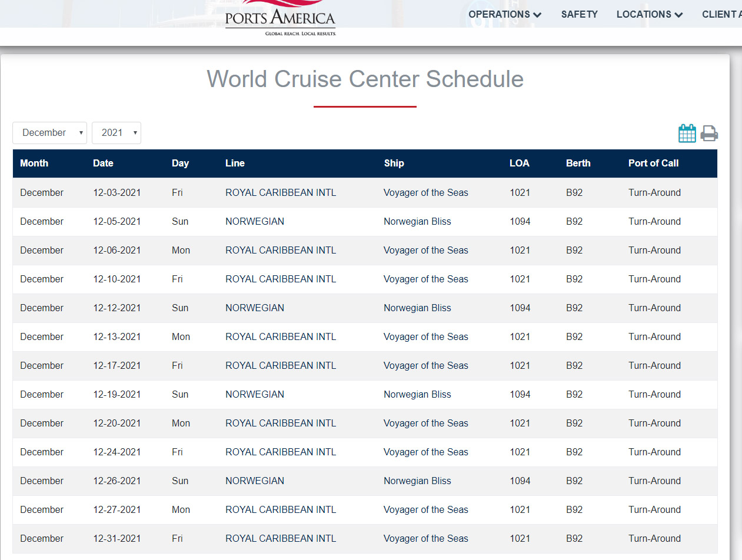Open the Safety menu item
This screenshot has width=742, height=560.
[579, 15]
